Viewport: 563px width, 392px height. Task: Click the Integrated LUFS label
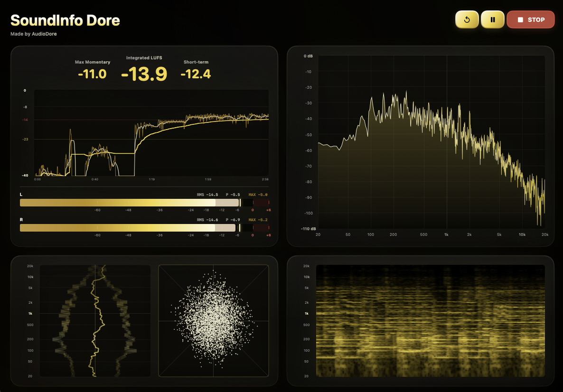144,58
